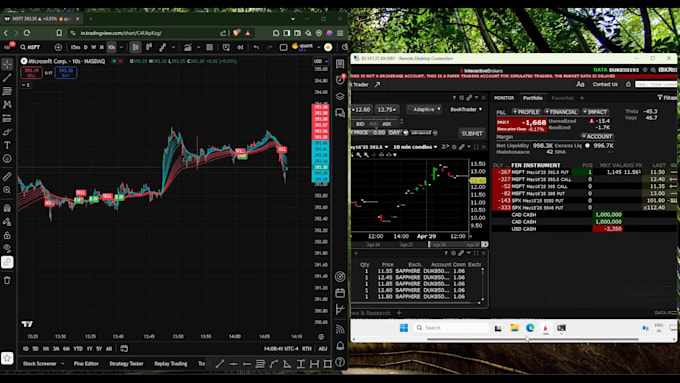The height and width of the screenshot is (383, 680).
Task: Click the Aa font size icon in TWS
Action: (580, 84)
